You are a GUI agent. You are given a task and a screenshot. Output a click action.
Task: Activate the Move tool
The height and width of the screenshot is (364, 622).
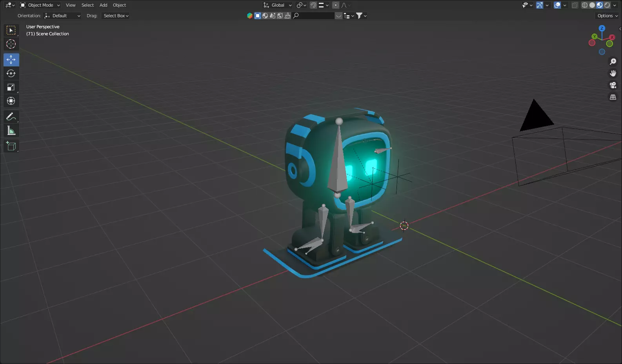pyautogui.click(x=11, y=60)
